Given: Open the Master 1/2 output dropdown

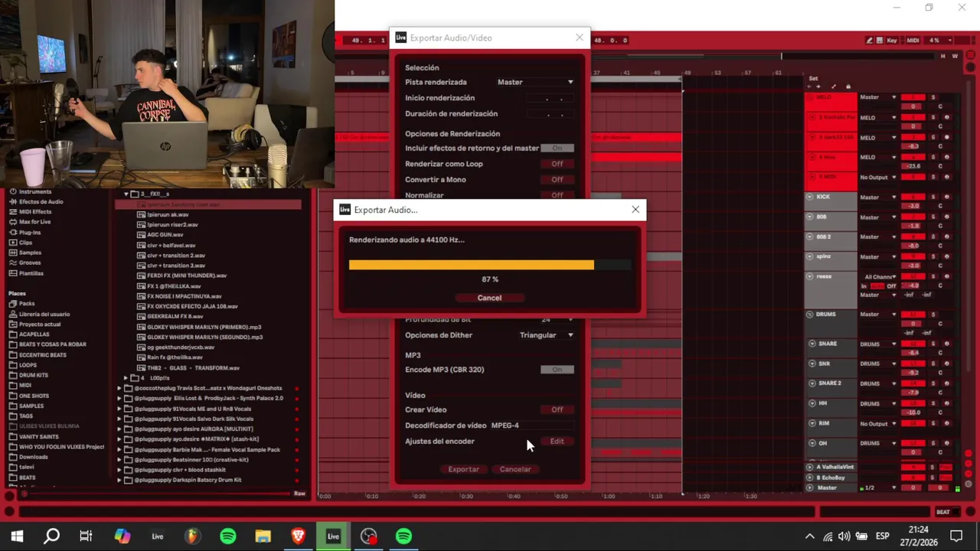Looking at the screenshot, I should coord(877,488).
